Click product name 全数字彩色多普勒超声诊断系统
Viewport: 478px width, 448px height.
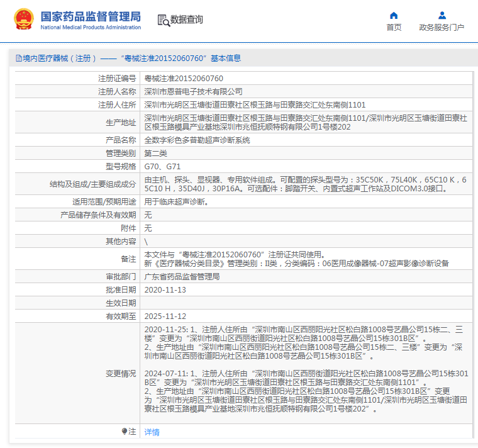coord(197,140)
